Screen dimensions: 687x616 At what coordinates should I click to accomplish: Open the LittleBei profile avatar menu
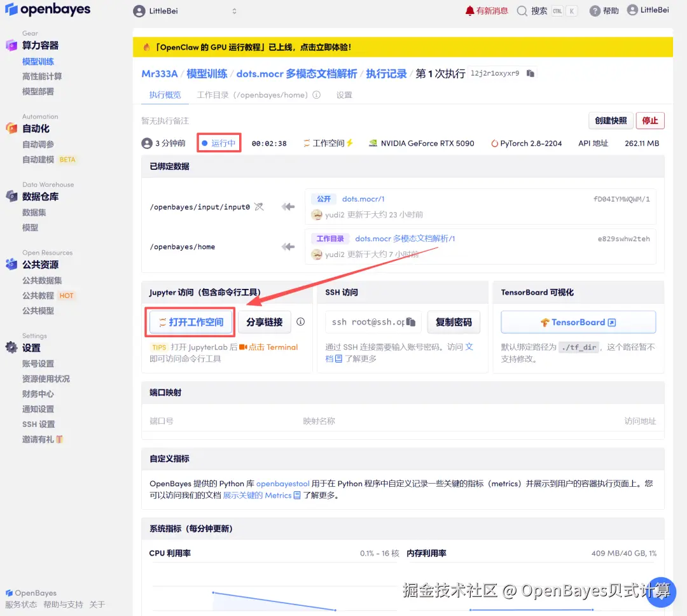click(648, 10)
